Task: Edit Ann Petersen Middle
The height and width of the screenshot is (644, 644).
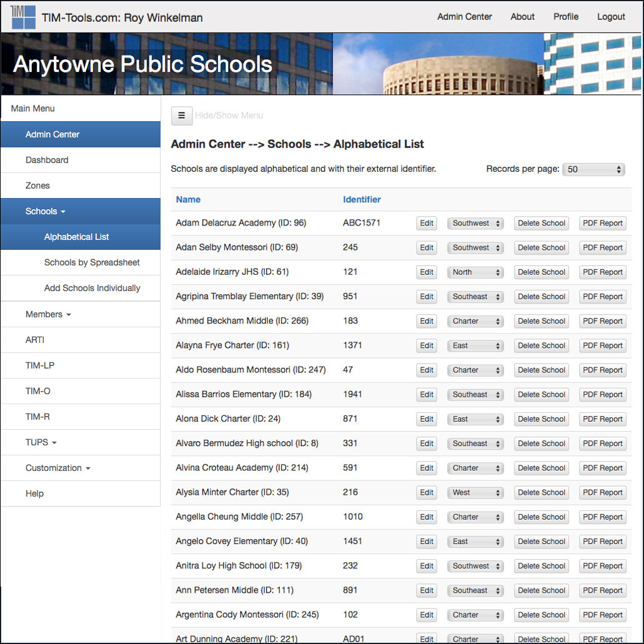Action: click(x=427, y=591)
